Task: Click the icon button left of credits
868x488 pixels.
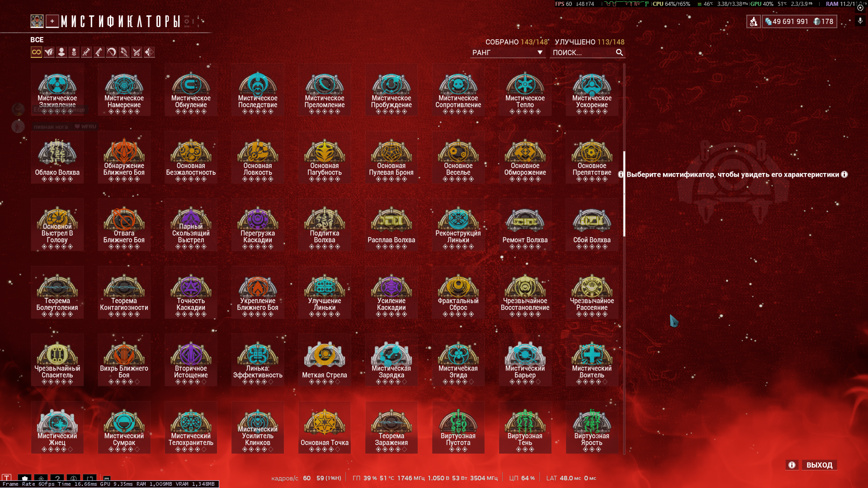Action: [x=753, y=21]
